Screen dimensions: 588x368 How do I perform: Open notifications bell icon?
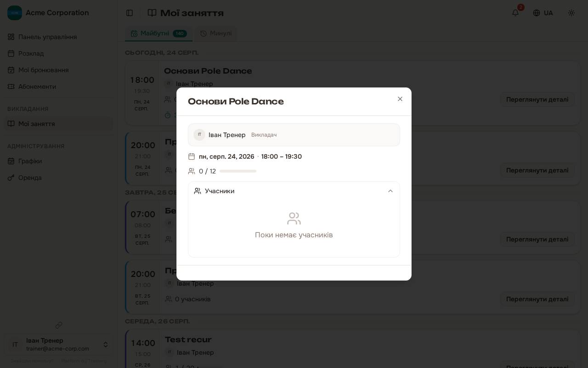point(515,13)
